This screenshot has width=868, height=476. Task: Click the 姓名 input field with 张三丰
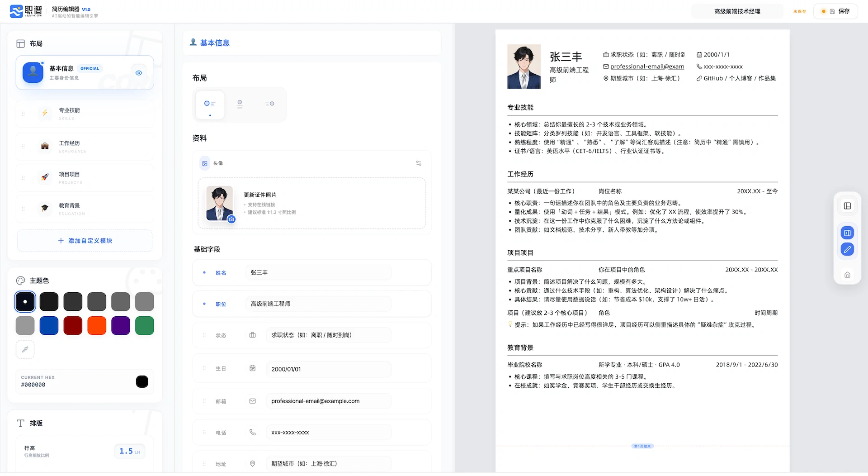318,273
